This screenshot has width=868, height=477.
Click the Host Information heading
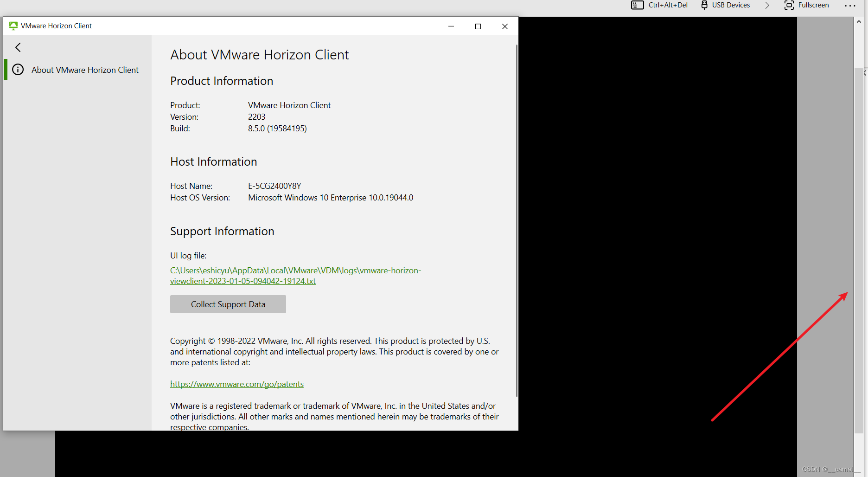(x=214, y=161)
